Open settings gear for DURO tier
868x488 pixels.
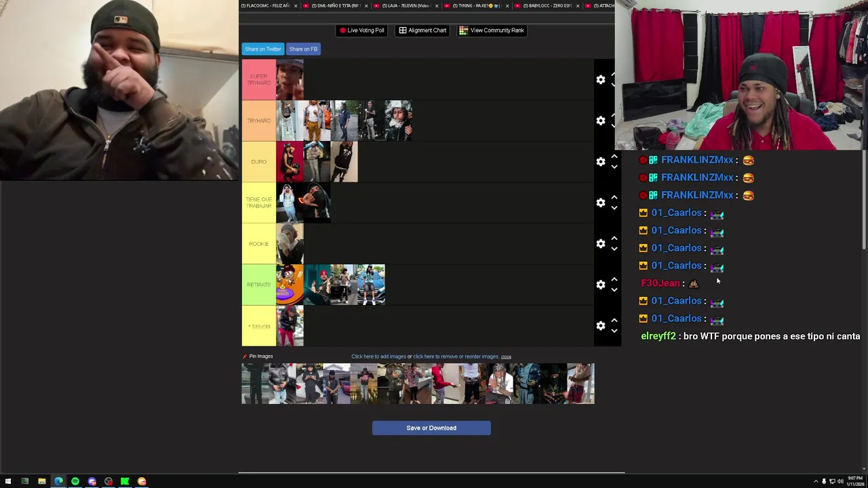click(x=601, y=161)
